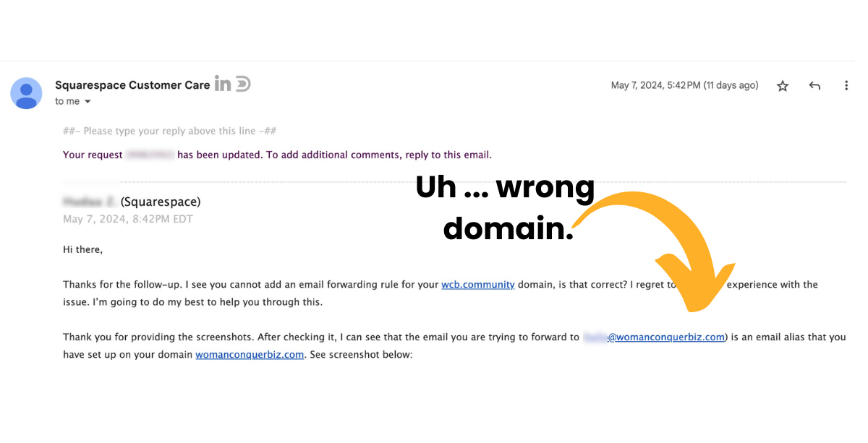Click the vertical three-dot icon
868x443 pixels.
click(846, 85)
